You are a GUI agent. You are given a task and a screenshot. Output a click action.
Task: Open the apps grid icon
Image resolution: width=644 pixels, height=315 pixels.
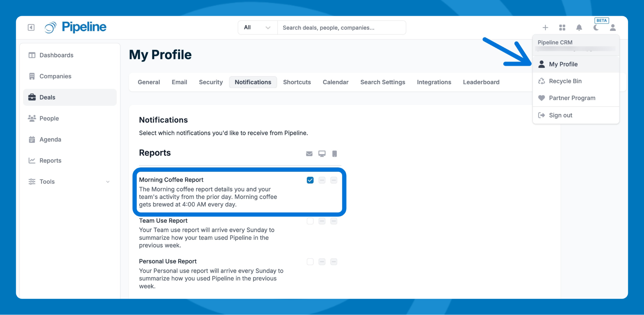(x=562, y=28)
